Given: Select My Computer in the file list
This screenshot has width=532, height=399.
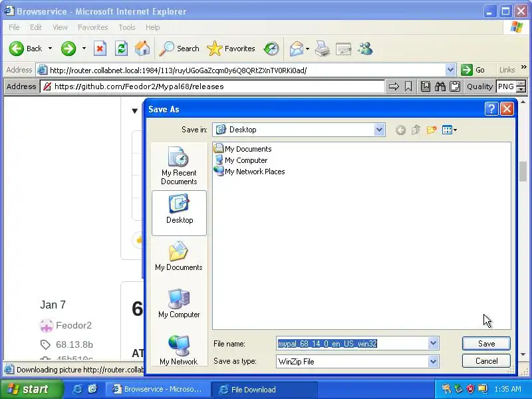Looking at the screenshot, I should pyautogui.click(x=241, y=160).
